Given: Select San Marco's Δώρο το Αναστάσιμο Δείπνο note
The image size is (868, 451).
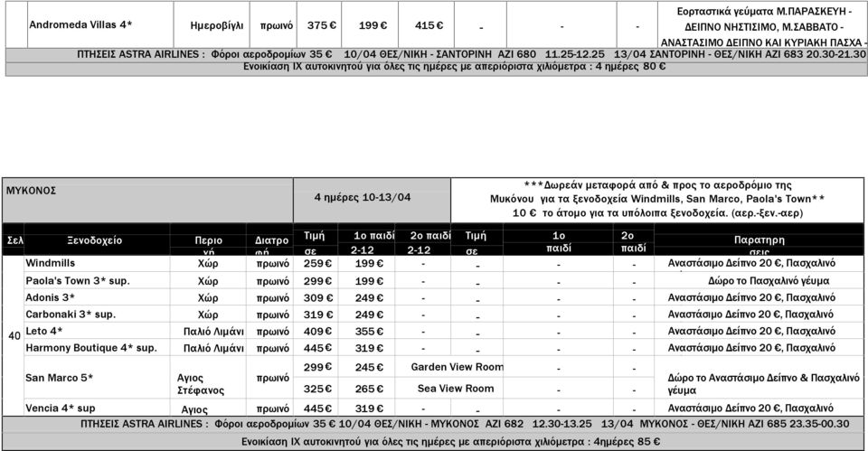Looking at the screenshot, I should pyautogui.click(x=763, y=384).
